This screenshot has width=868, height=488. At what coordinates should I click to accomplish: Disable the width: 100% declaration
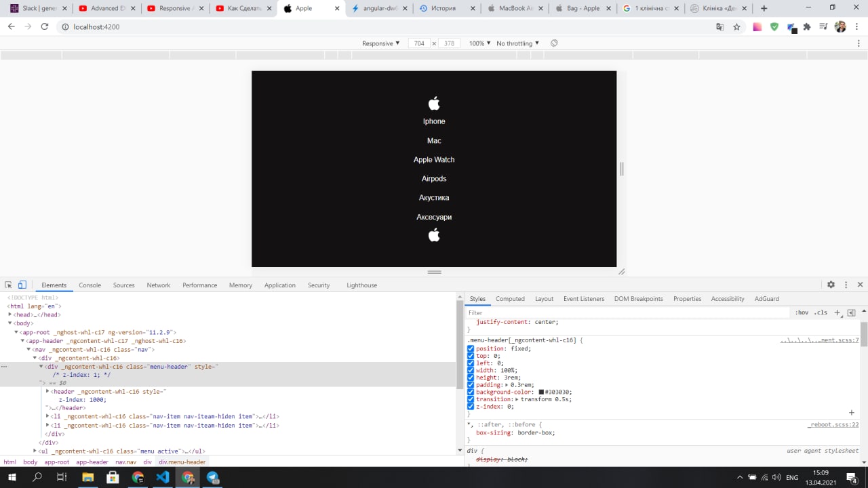coord(471,370)
